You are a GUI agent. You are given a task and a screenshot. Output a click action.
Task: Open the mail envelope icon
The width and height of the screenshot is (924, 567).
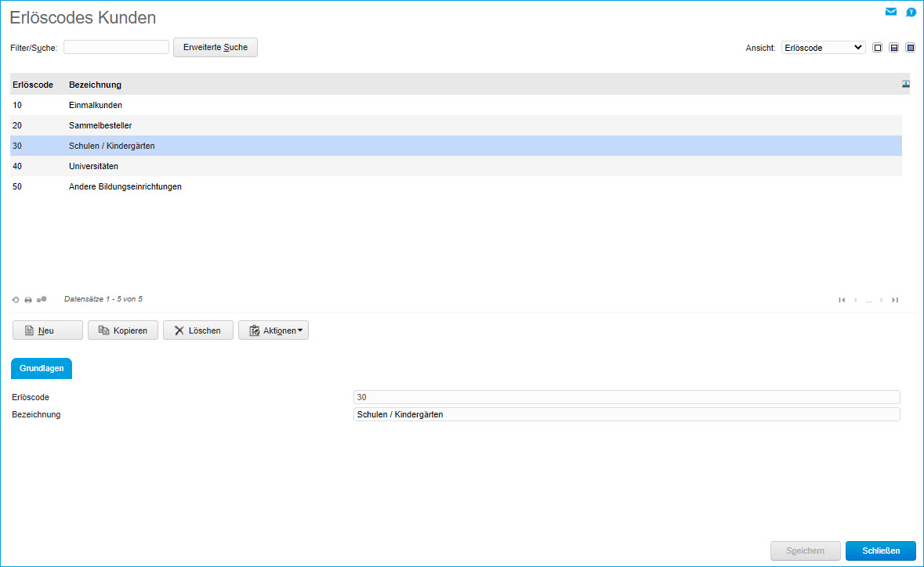891,12
